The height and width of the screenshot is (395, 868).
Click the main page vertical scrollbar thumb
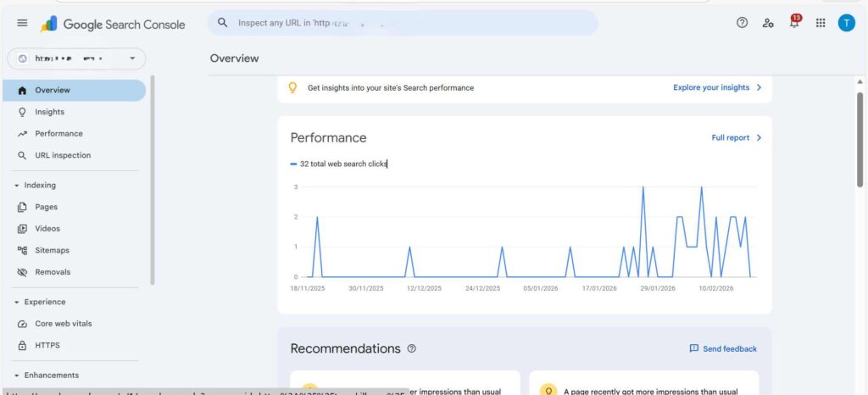[x=860, y=139]
